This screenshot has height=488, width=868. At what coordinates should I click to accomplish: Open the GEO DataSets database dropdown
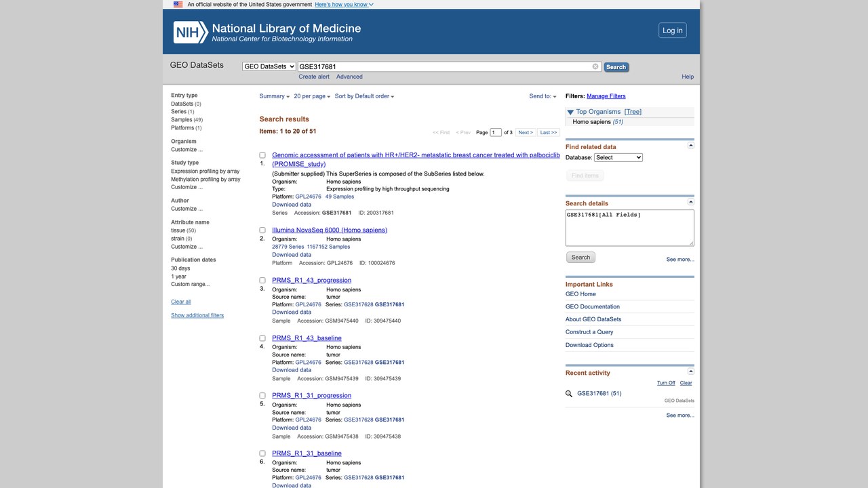pos(269,66)
